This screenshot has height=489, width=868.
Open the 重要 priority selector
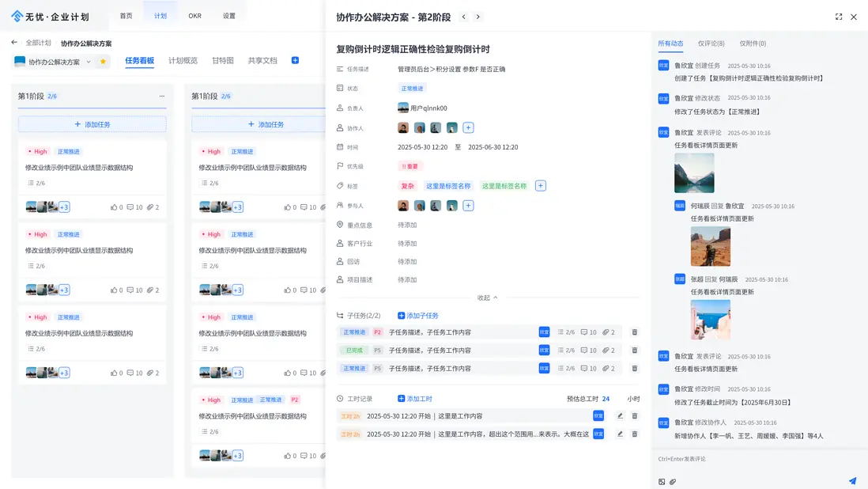tap(410, 166)
